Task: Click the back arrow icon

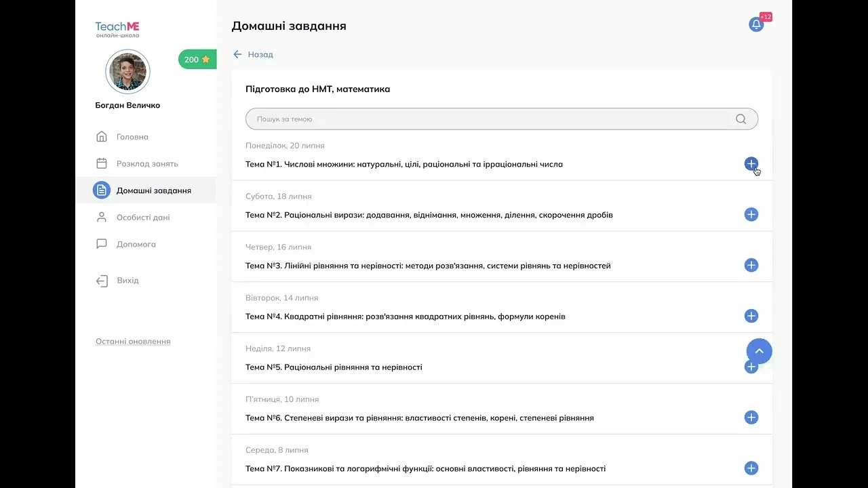Action: 237,54
